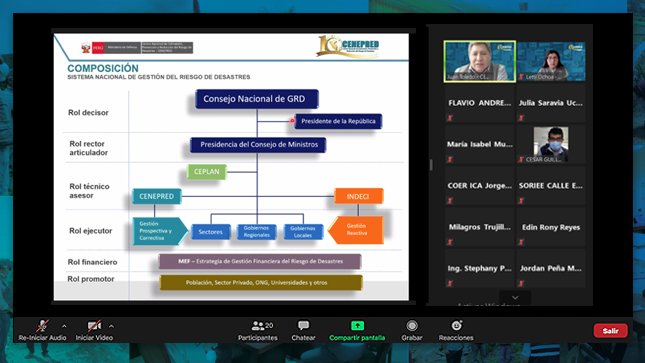The width and height of the screenshot is (645, 363).
Task: Click muted mic icon on Milagros Trujillo tile
Action: click(450, 242)
